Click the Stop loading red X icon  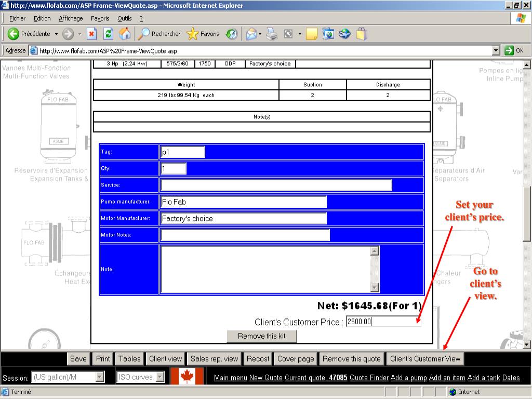91,34
